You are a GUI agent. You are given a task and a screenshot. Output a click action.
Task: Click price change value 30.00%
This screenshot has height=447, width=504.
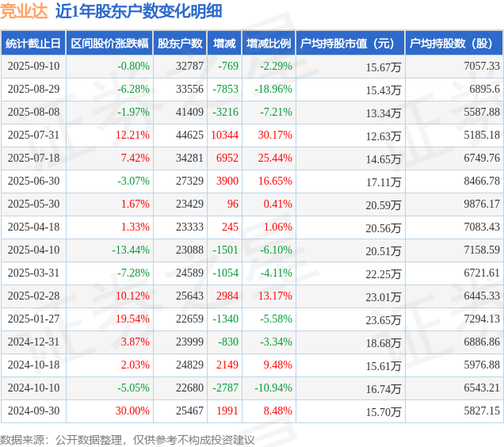click(x=132, y=411)
